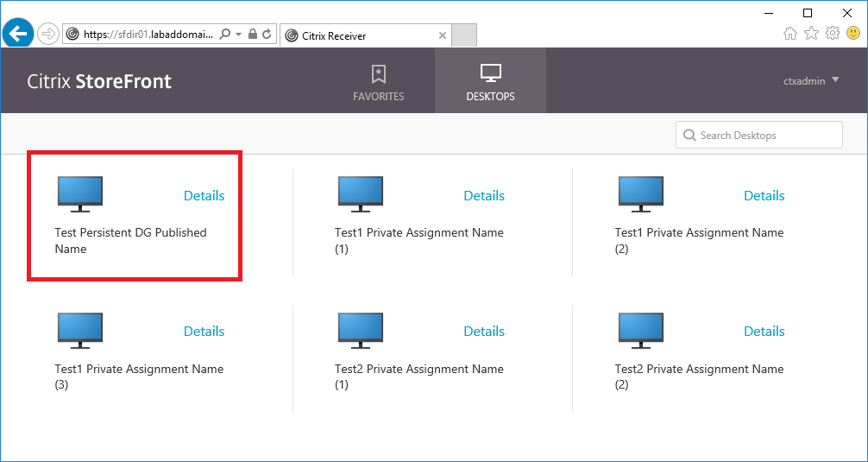This screenshot has height=462, width=868.
Task: Expand the ctxadmin user menu
Action: [x=811, y=81]
